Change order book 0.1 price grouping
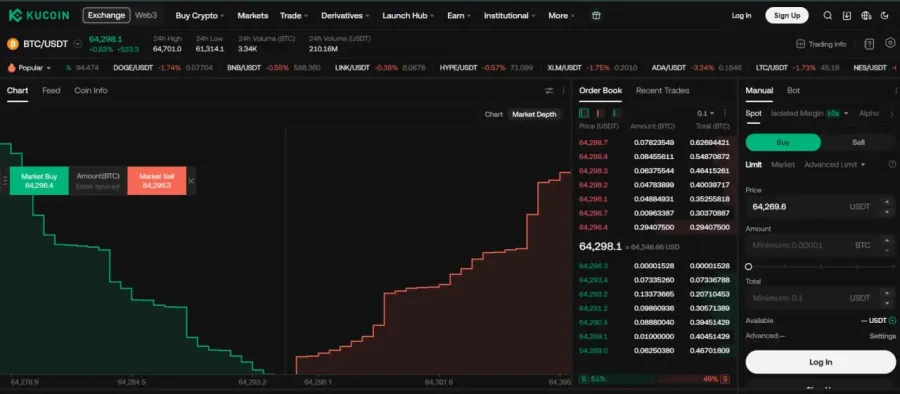Screen dimensions: 900x394 (705, 113)
